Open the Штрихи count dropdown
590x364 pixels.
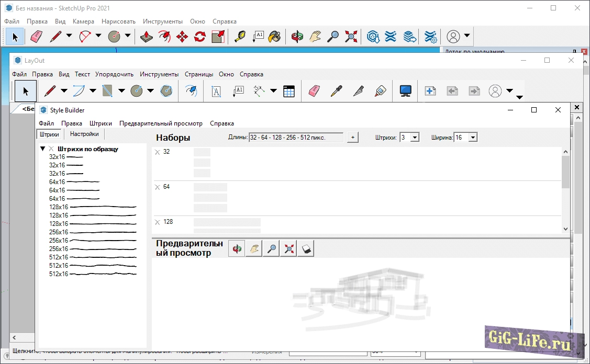tap(415, 138)
